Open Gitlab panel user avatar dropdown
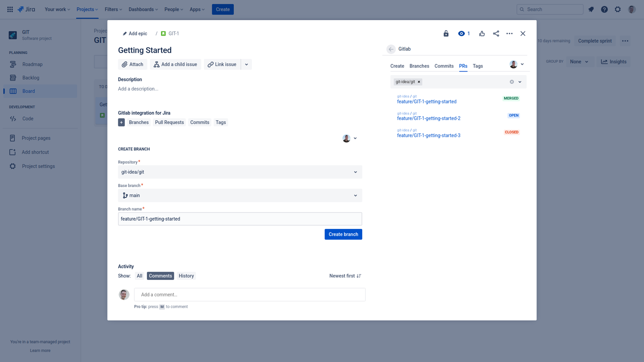644x362 pixels. (517, 64)
